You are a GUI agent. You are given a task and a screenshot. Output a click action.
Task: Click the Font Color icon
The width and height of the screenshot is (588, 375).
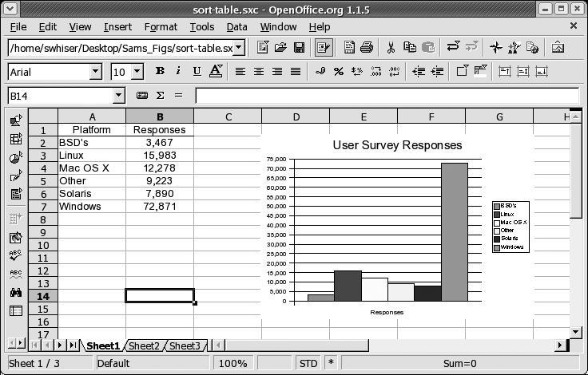216,71
